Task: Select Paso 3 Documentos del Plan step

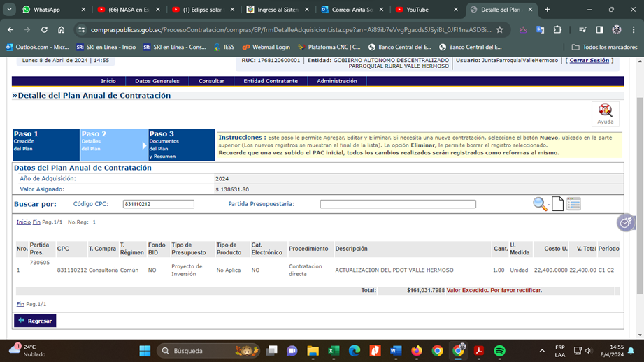Action: [181, 145]
